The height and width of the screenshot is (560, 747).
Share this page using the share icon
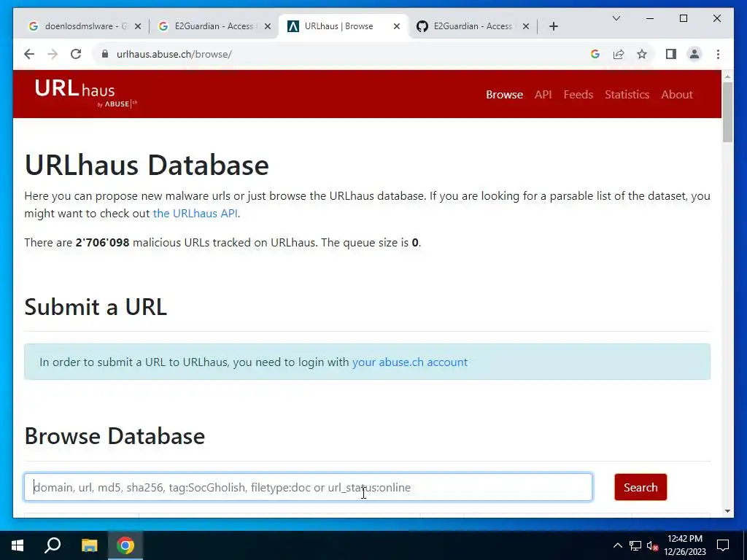click(x=619, y=54)
